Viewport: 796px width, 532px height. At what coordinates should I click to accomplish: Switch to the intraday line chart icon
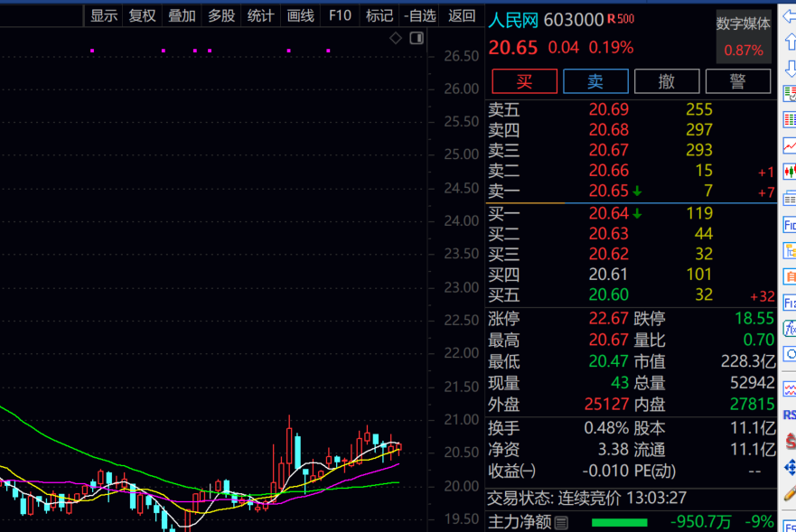click(x=790, y=146)
